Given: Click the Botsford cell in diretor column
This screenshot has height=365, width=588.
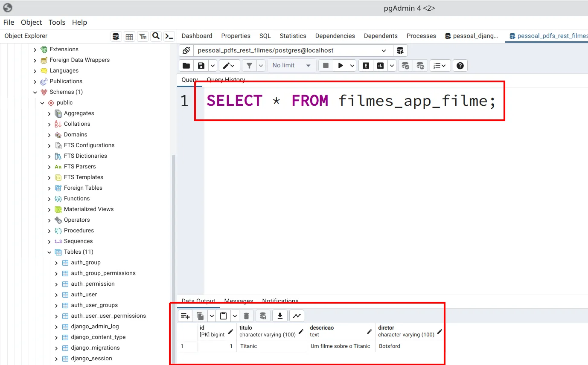Looking at the screenshot, I should tap(410, 346).
